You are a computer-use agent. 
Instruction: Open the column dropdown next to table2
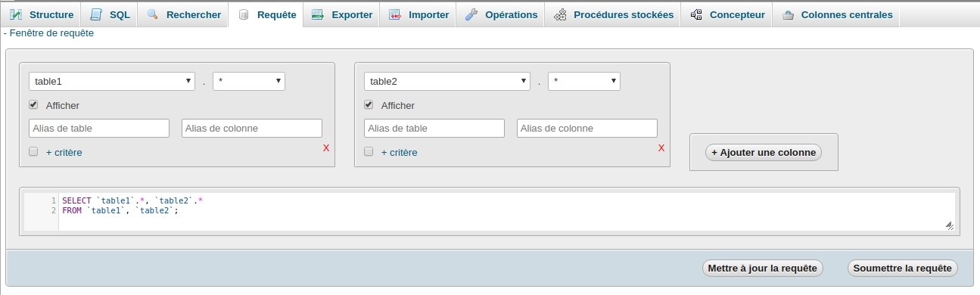point(584,81)
